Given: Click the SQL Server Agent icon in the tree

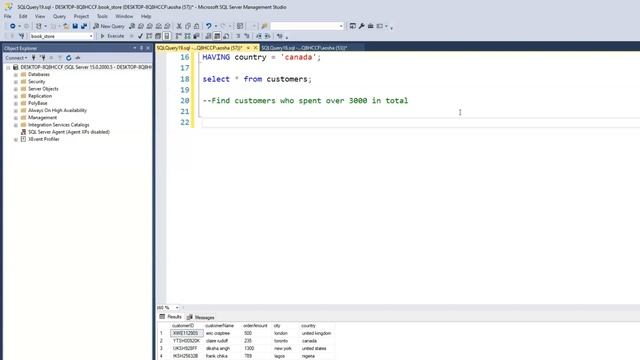Looking at the screenshot, I should pyautogui.click(x=23, y=132).
